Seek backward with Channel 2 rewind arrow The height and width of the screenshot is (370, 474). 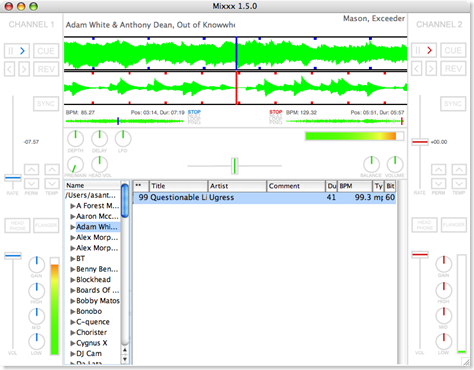click(417, 69)
